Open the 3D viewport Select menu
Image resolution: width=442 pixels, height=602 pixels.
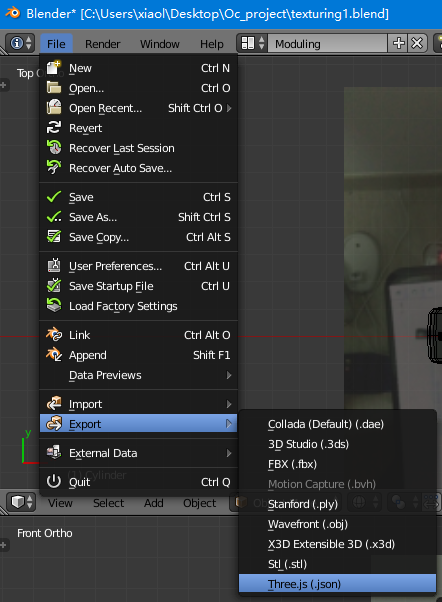pos(109,503)
